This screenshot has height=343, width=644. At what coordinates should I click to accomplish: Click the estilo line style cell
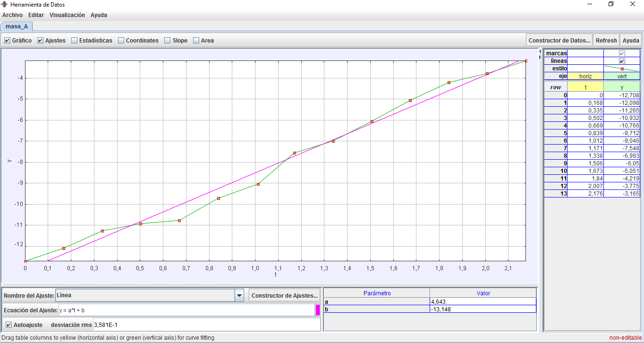point(622,69)
